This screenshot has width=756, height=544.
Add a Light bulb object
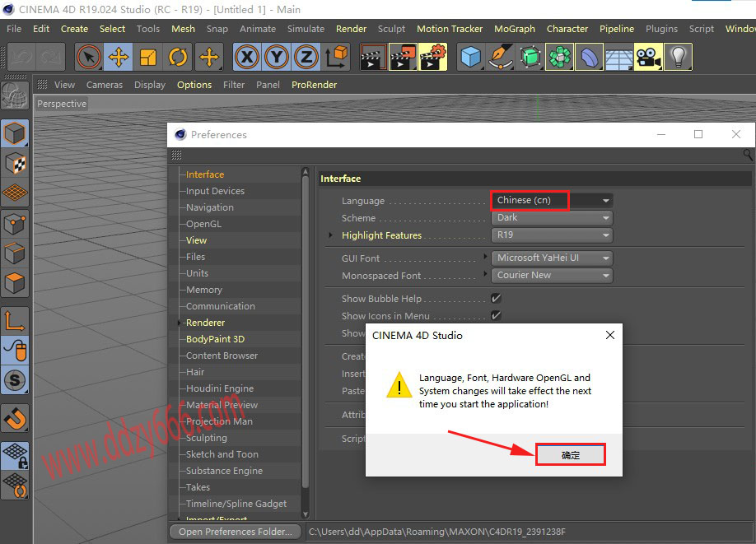[x=678, y=57]
